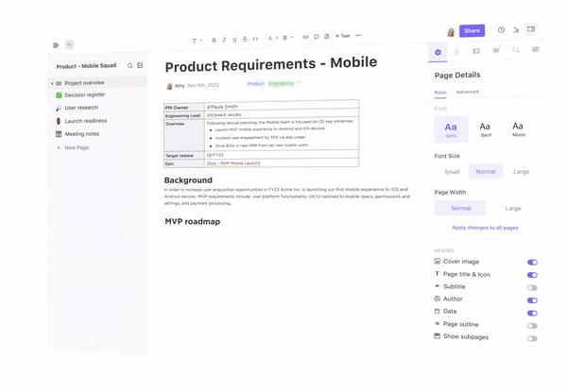The height and width of the screenshot is (392, 567).
Task: Open the text color dropdown arrow
Action: tap(277, 38)
